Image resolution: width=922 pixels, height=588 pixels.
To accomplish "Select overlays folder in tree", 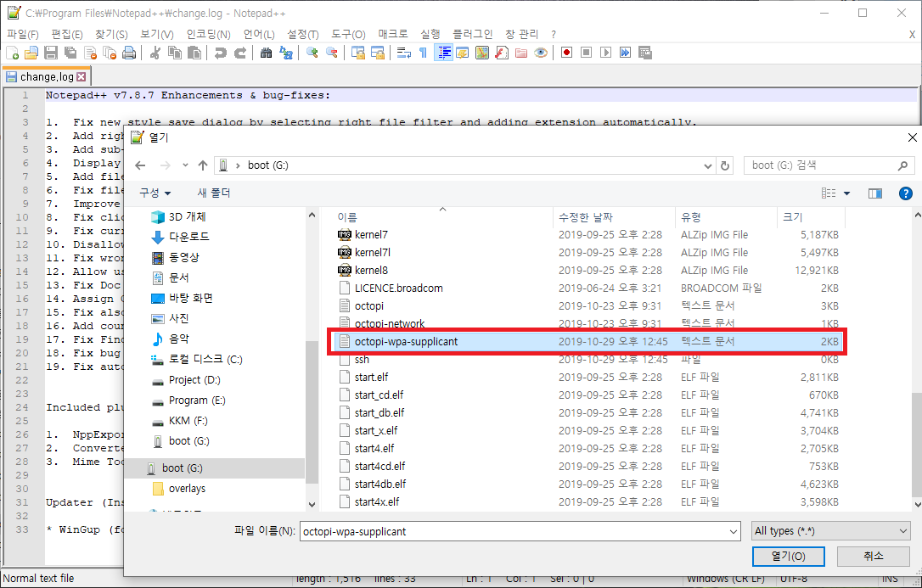I will click(x=179, y=489).
